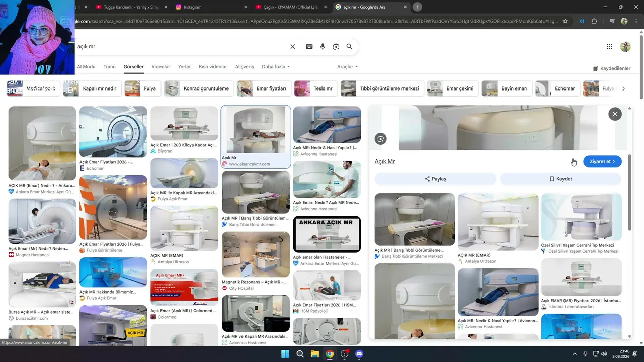Viewport: 644px width, 362px height.
Task: Open a new browser tab
Action: tap(417, 7)
